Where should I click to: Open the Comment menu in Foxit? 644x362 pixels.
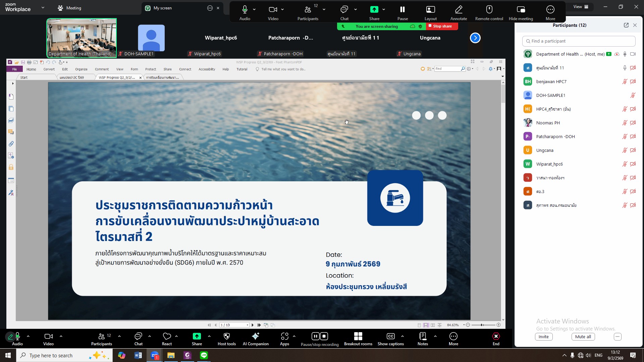102,69
